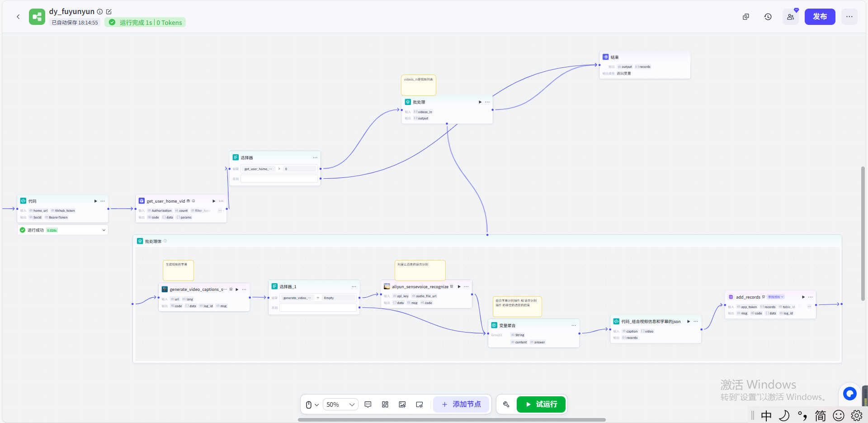The height and width of the screenshot is (423, 868).
Task: Run the add_records node play icon
Action: point(803,297)
